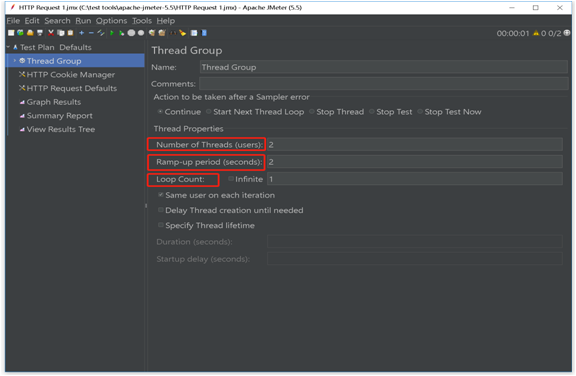Click the Comments input field

point(384,84)
